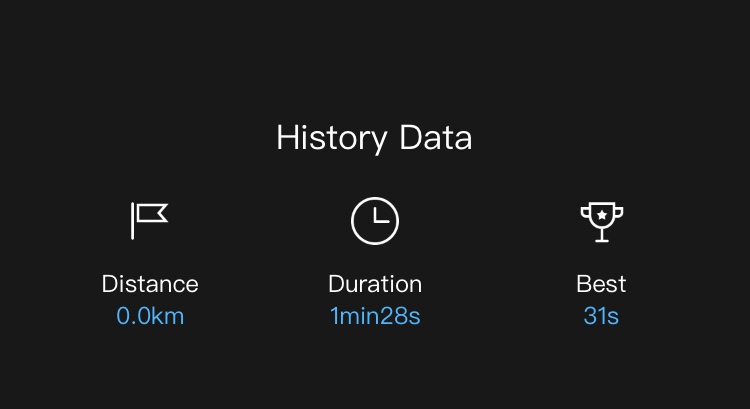
Task: Select the word Data in the title
Action: tap(436, 137)
